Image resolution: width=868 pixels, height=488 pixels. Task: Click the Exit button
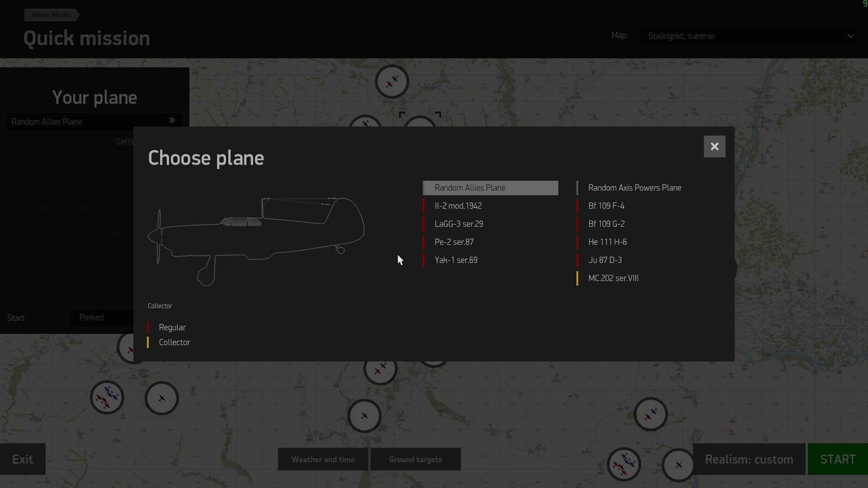(23, 460)
